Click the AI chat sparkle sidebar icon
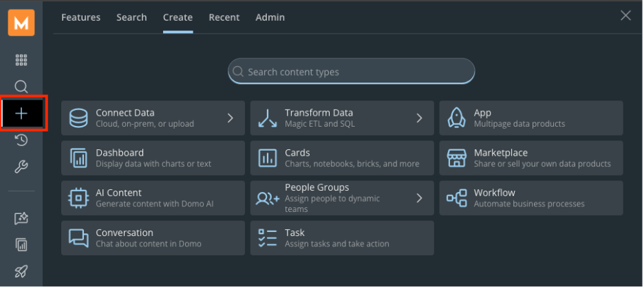 [21, 218]
